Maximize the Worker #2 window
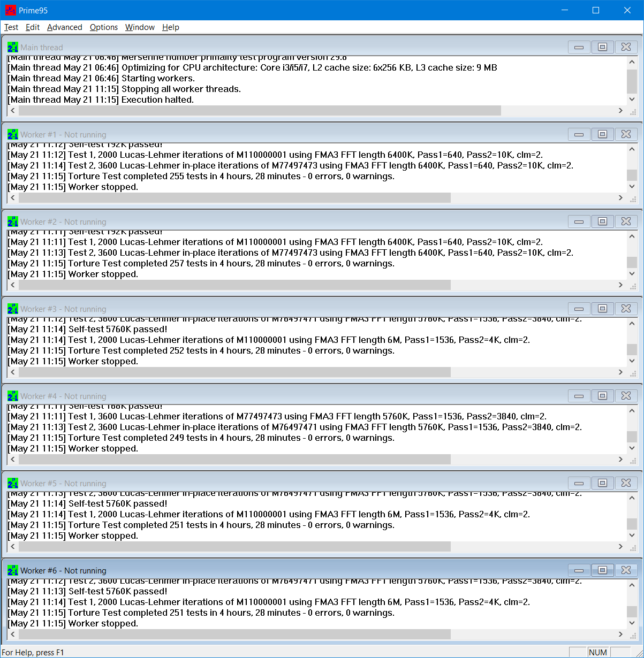The image size is (644, 658). 602,221
